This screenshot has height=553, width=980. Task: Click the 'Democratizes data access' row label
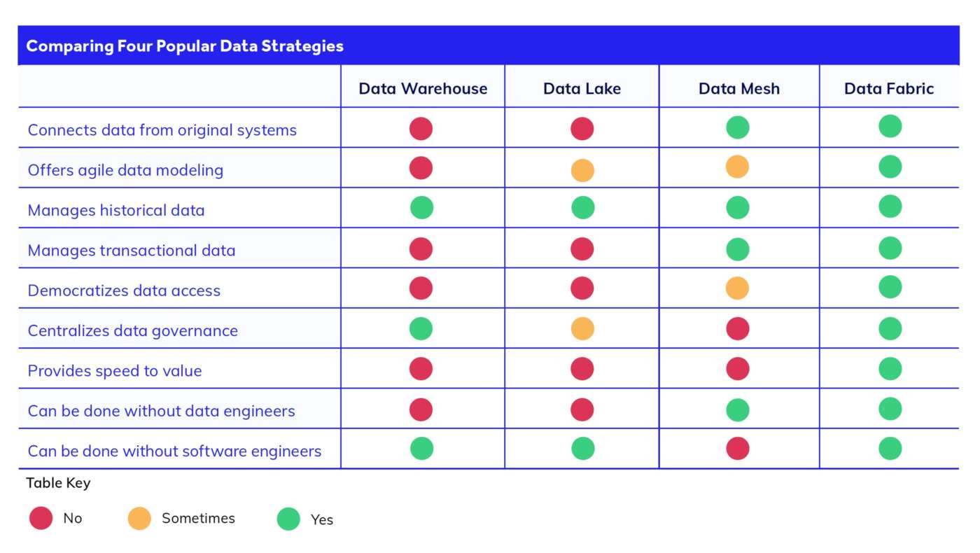[x=124, y=290]
